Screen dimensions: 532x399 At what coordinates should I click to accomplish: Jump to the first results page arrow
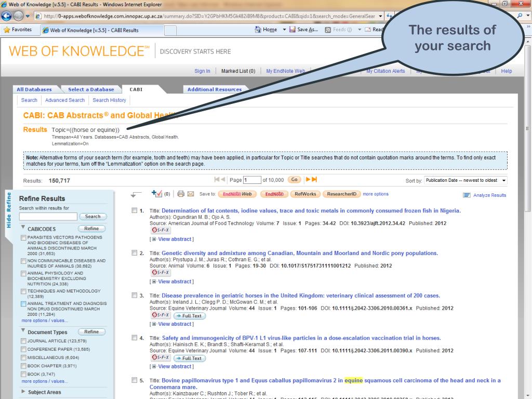click(217, 179)
